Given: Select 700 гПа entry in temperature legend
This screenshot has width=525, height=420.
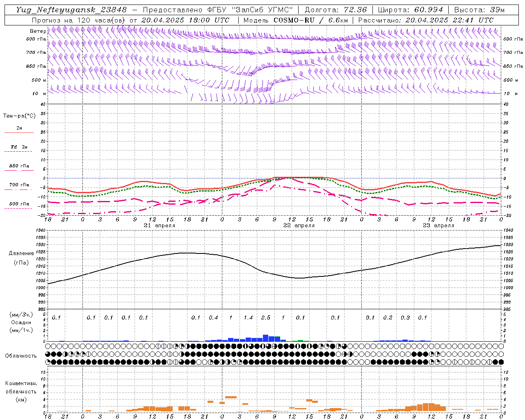Looking at the screenshot, I should pos(19,185).
